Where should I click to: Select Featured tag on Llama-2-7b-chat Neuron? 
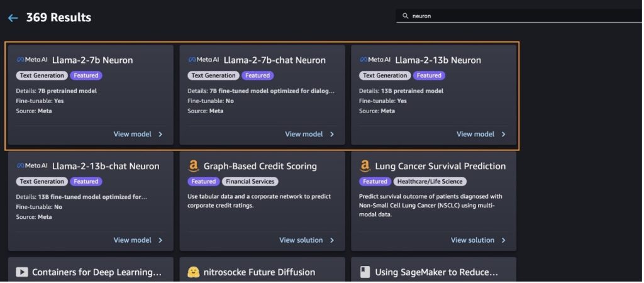click(x=257, y=75)
